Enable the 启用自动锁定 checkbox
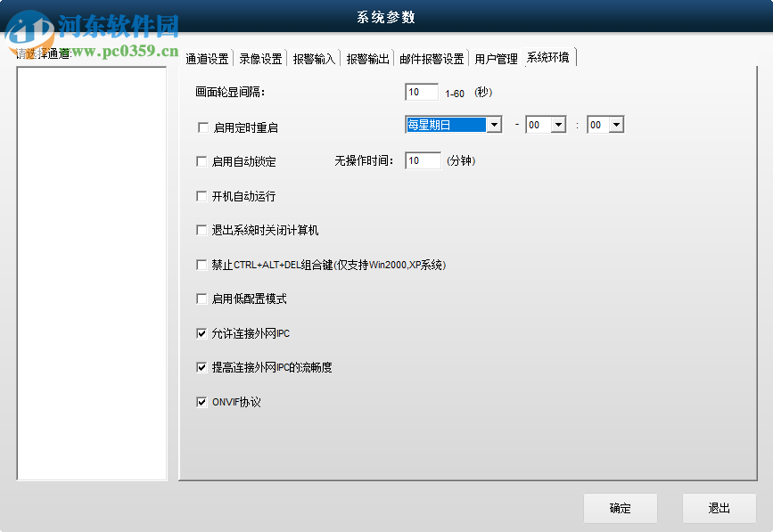The width and height of the screenshot is (773, 532). click(202, 161)
